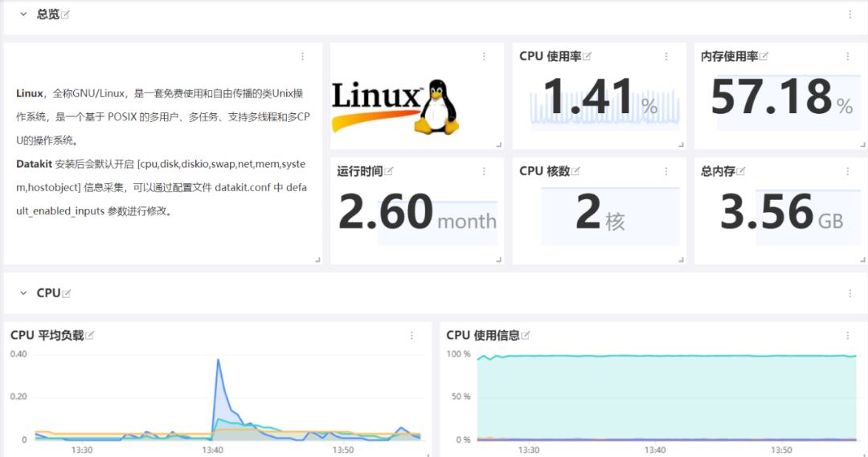Viewport: 868px width, 457px height.
Task: Click the 0.40 y-axis label
Action: (x=18, y=354)
